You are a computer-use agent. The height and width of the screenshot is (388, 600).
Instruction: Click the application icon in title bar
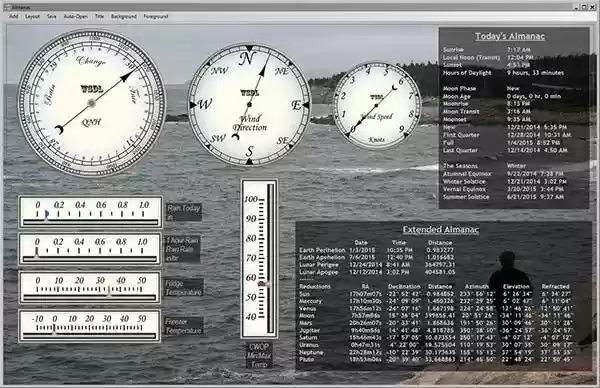(6, 7)
